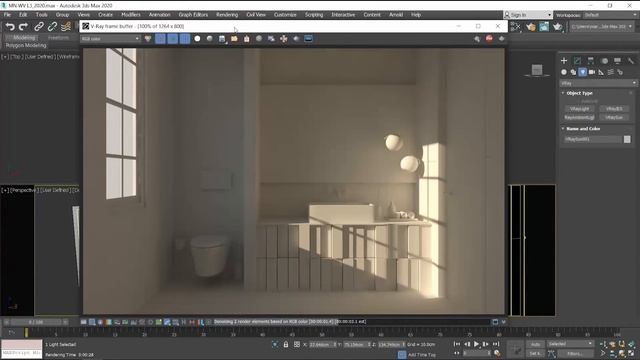Select the Bind to Space Warp tool
The image size is (640, 360).
click(66, 27)
